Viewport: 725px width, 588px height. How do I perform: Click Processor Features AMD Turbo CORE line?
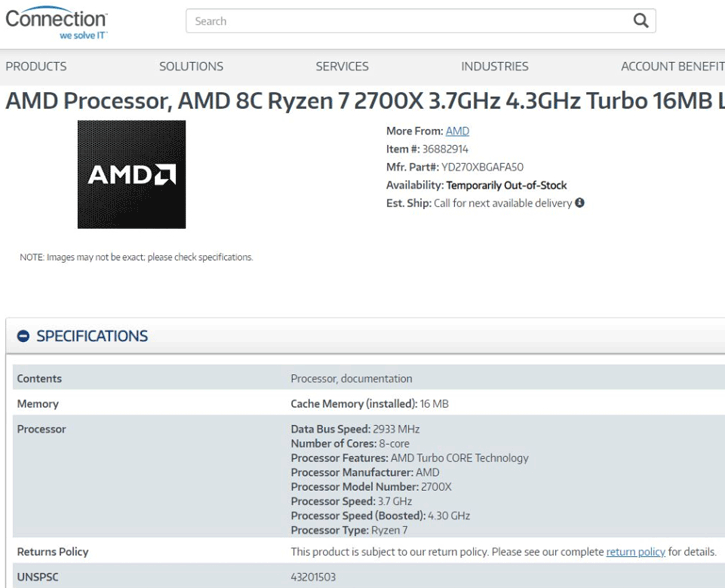(x=410, y=458)
